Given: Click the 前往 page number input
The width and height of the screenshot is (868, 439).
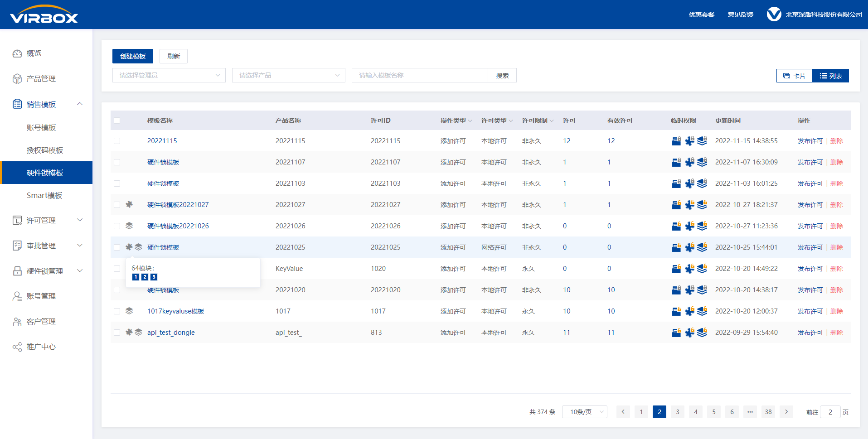Looking at the screenshot, I should click(x=830, y=412).
